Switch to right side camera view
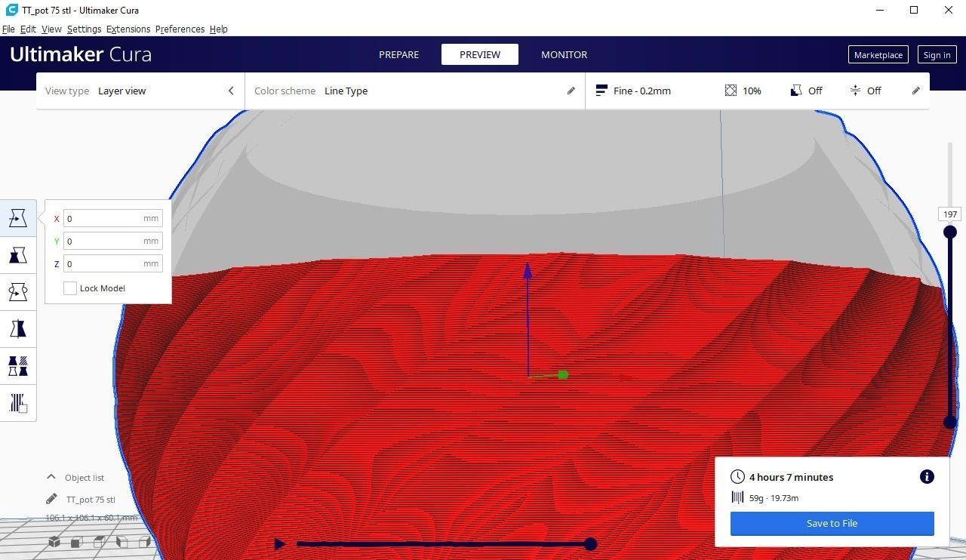Screen dimensions: 966x560 pyautogui.click(x=144, y=542)
